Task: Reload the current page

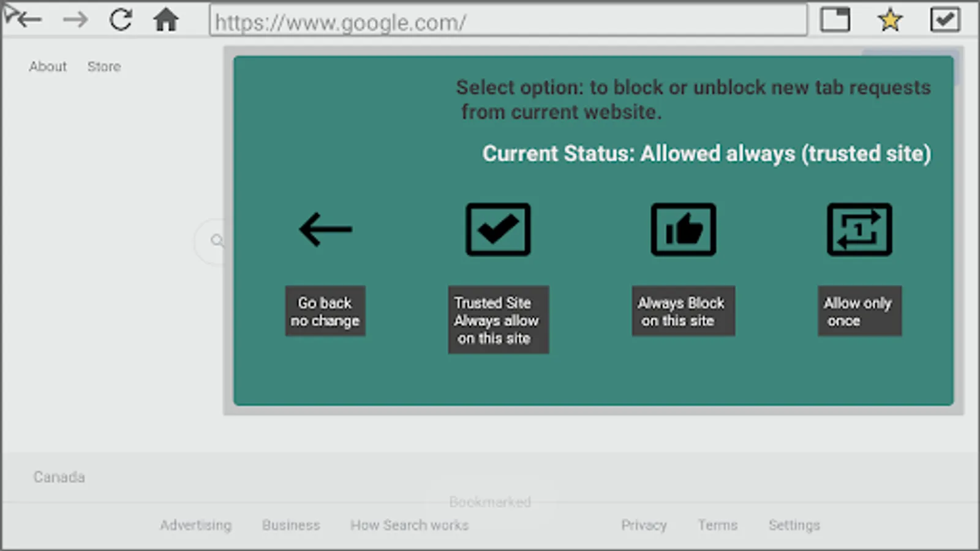Action: [x=121, y=20]
